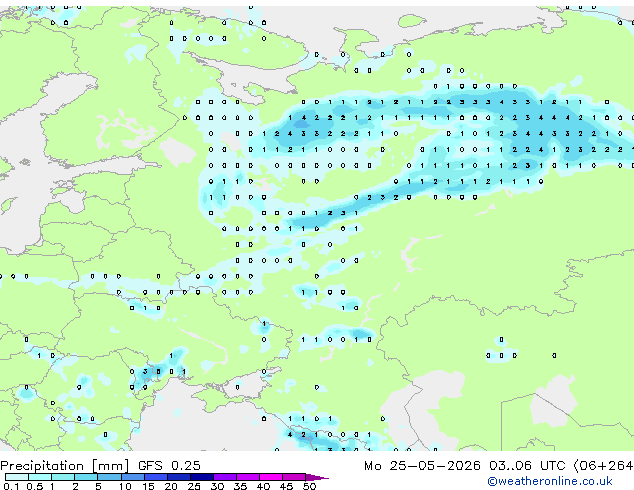The width and height of the screenshot is (634, 490).
Task: Click the 'Precipitation [mm]' title text
Action: click(65, 466)
